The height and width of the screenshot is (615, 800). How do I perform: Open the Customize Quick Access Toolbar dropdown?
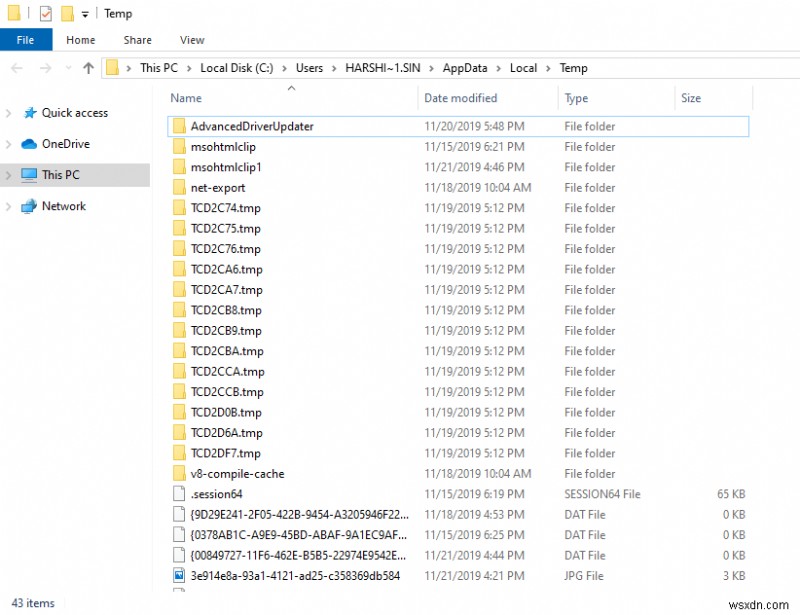pos(85,13)
